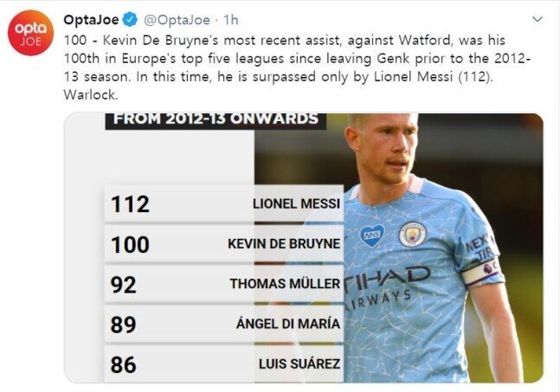Screen dimensions: 560x392
Task: Click the Thomas Müller 92 row
Action: (224, 284)
